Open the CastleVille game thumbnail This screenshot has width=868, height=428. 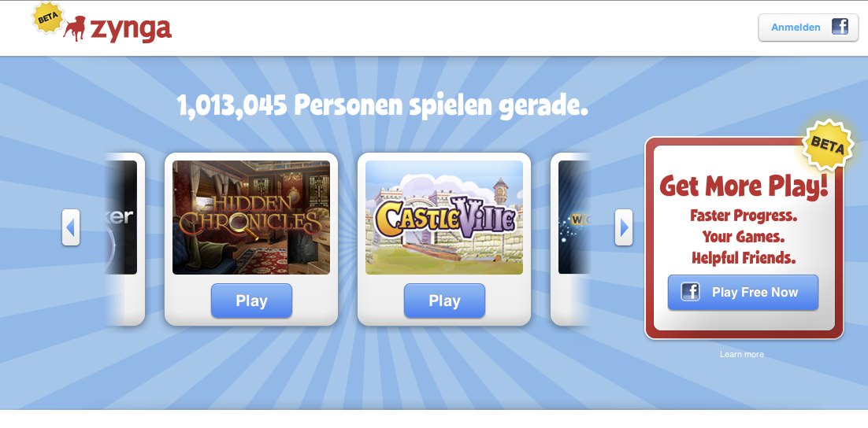[444, 217]
